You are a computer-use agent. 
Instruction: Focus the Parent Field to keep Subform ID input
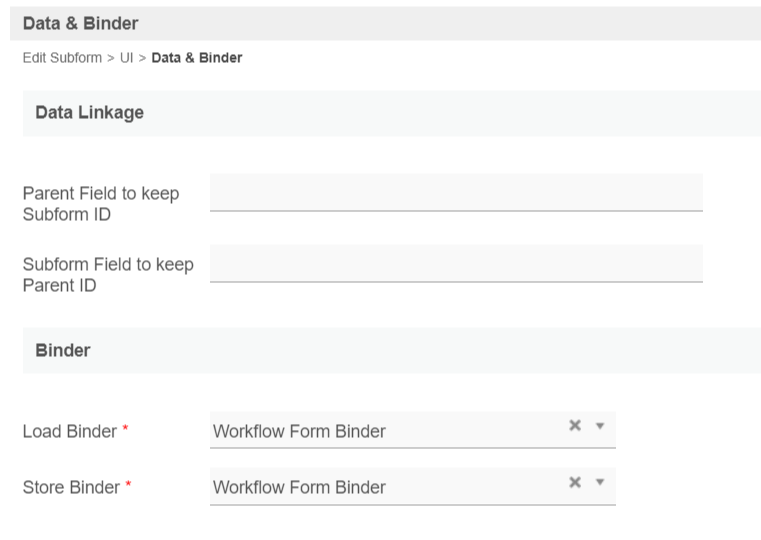point(456,192)
